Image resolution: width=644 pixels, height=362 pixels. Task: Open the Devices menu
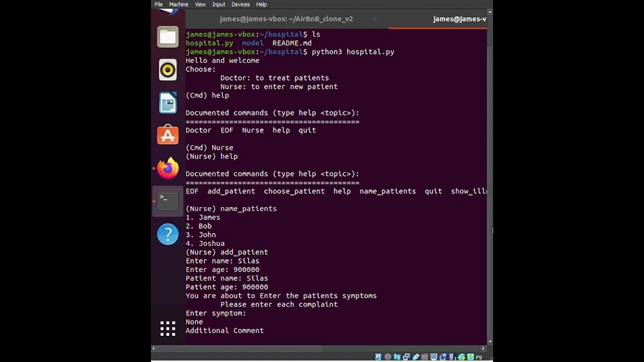pyautogui.click(x=240, y=5)
